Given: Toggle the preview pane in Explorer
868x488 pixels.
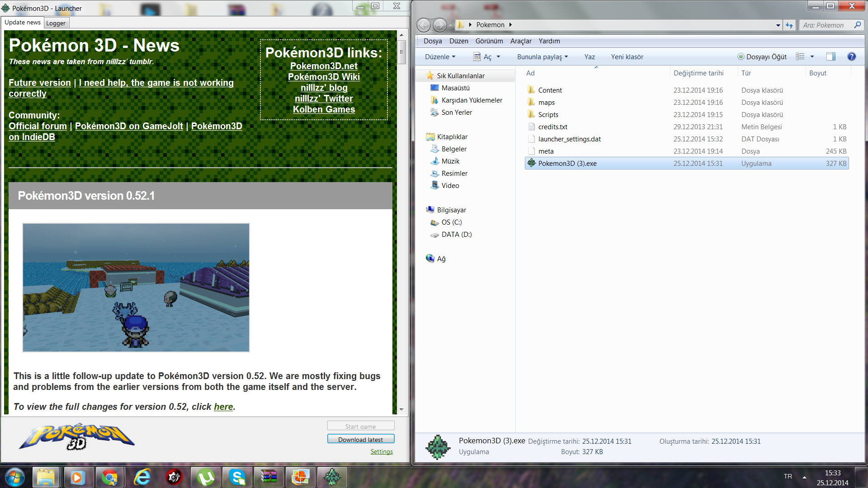Looking at the screenshot, I should tap(830, 56).
